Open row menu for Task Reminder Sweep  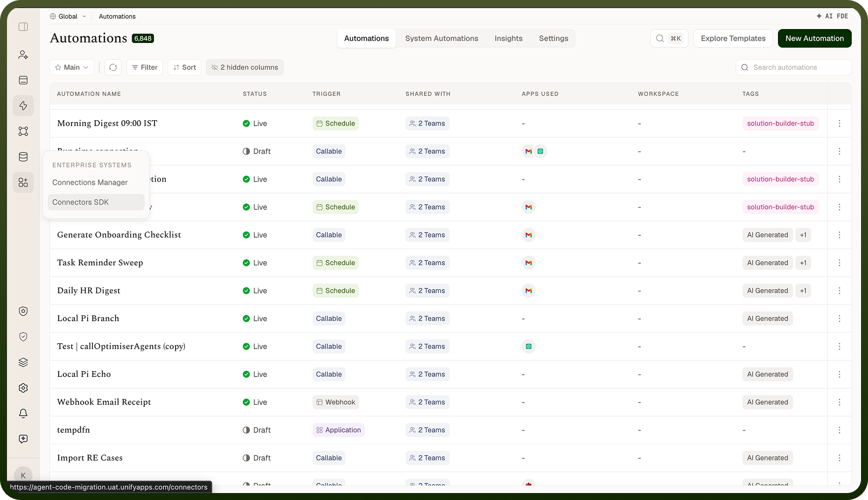[840, 263]
